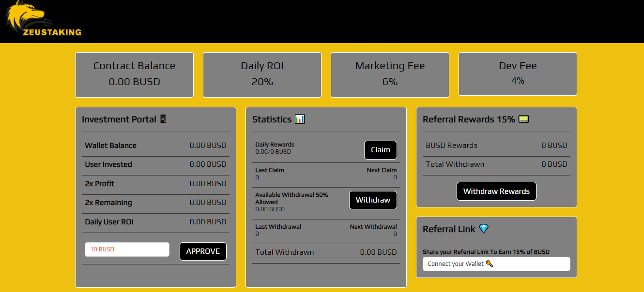
Task: Click the Contract Balance card
Action: [134, 75]
